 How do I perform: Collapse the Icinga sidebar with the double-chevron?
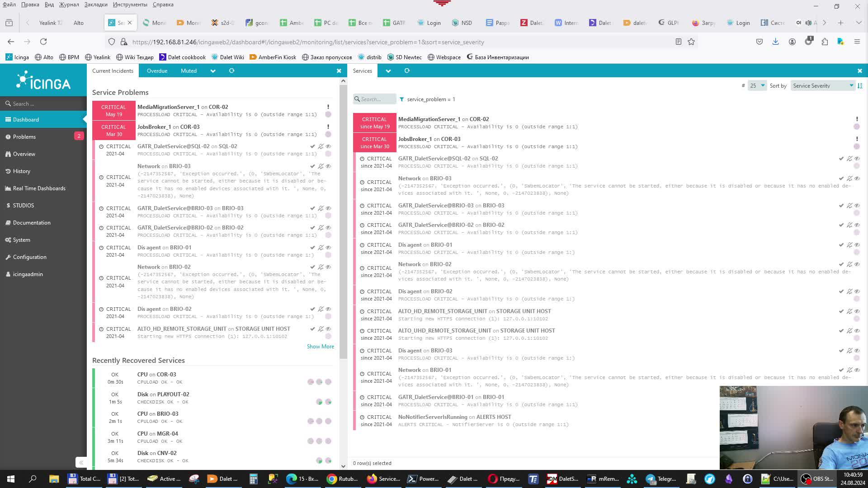pos(81,462)
